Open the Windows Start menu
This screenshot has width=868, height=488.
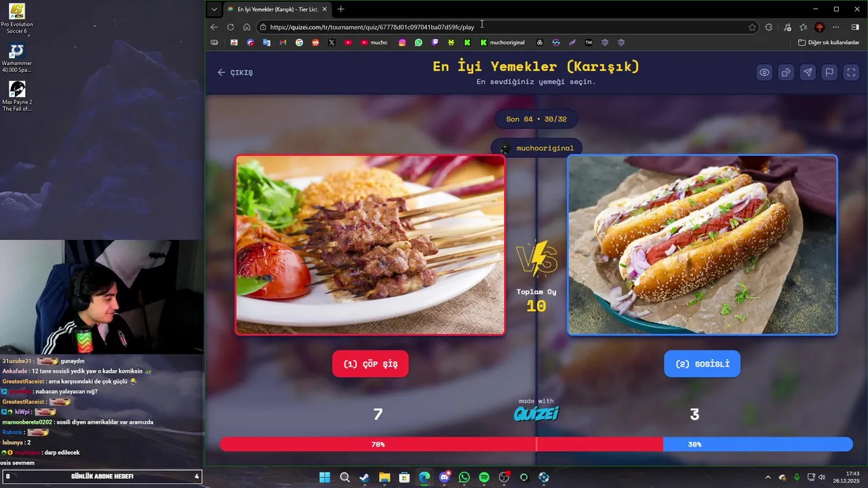325,477
